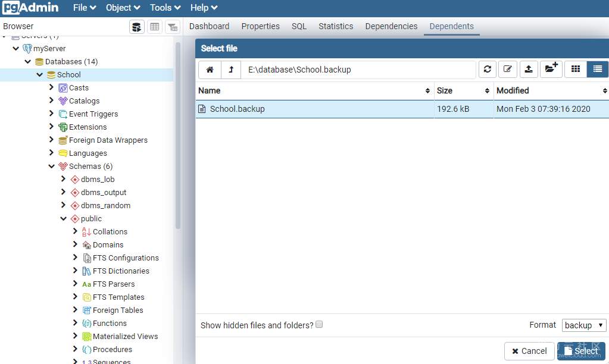Click the Domains node icon
Viewport: 609px width, 364px height.
(86, 245)
